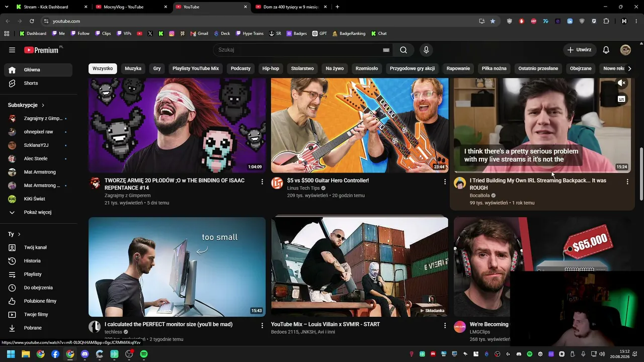Open options menu for IRL Streaming Backpack video
This screenshot has height=362, width=644.
(x=627, y=182)
